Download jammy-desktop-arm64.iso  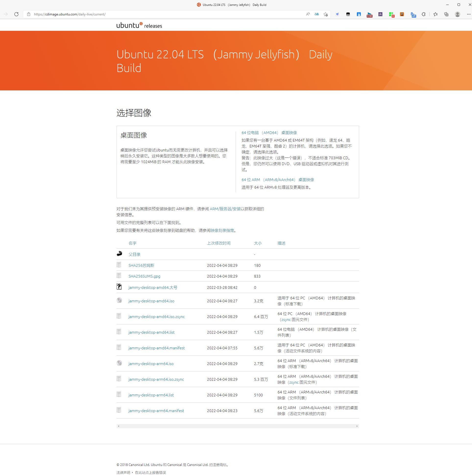pos(151,364)
